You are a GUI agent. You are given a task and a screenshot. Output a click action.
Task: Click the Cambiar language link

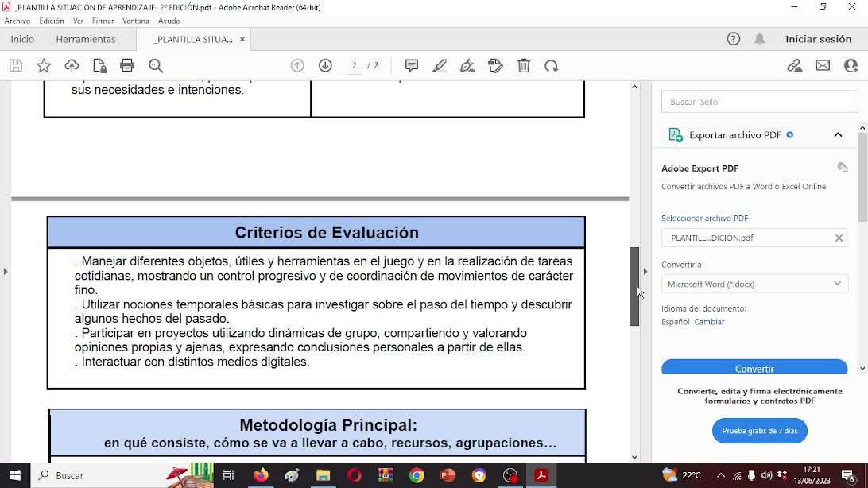pyautogui.click(x=709, y=322)
